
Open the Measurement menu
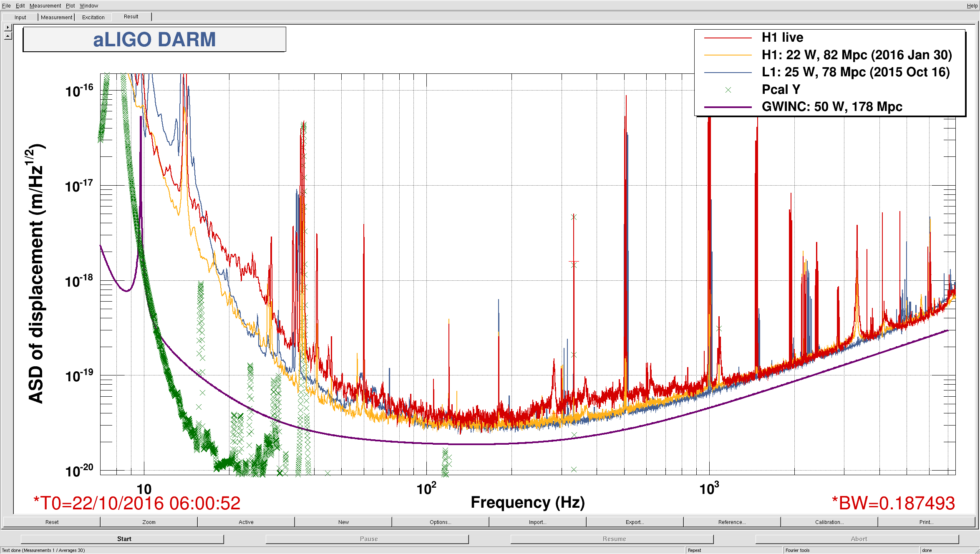(x=45, y=5)
